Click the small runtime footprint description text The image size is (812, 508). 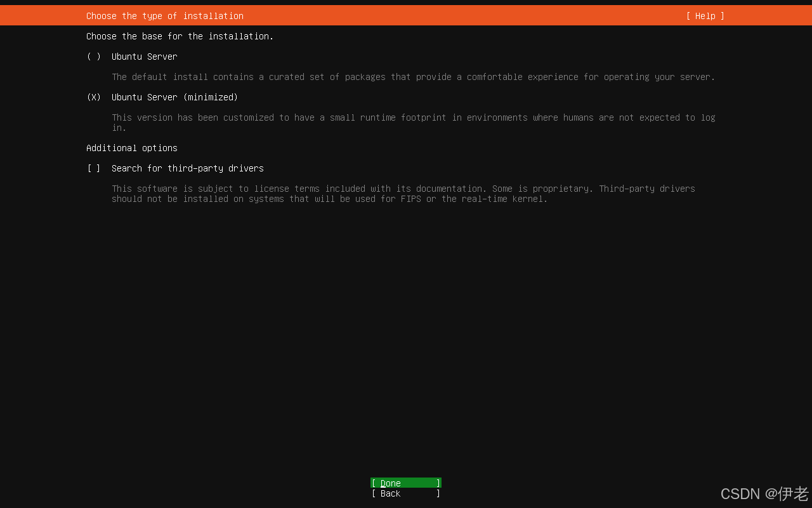413,117
